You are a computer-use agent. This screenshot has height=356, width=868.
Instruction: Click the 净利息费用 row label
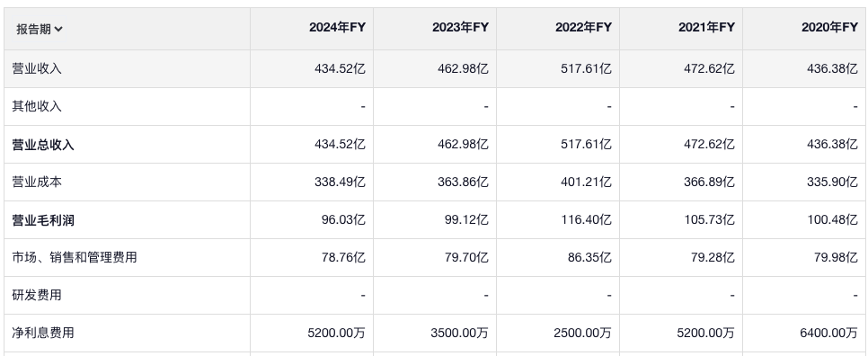coord(43,333)
